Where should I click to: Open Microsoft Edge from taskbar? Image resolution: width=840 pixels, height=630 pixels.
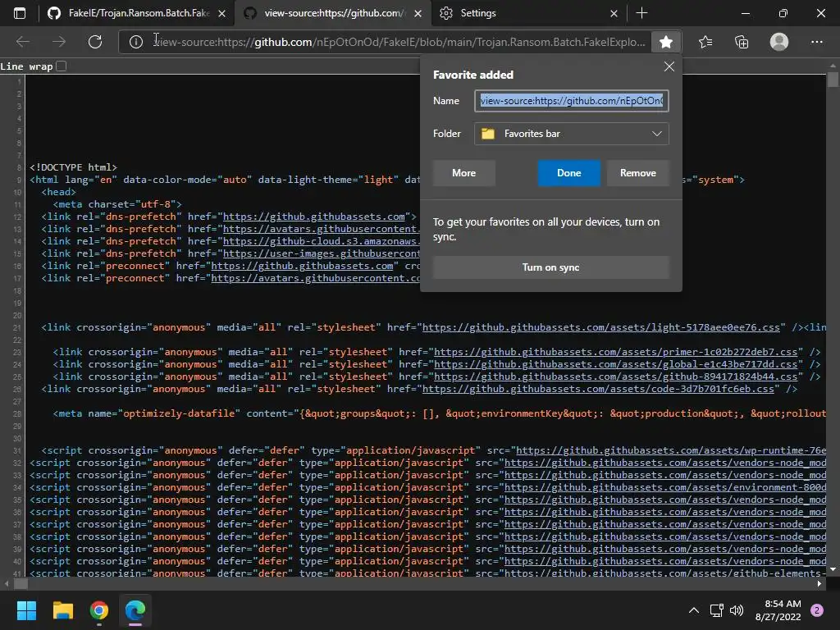pyautogui.click(x=135, y=610)
